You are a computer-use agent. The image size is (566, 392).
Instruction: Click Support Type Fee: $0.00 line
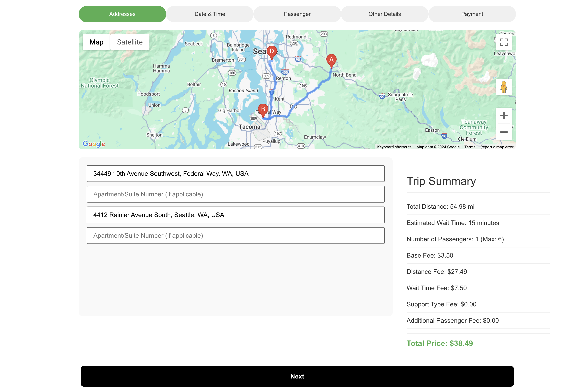(441, 304)
